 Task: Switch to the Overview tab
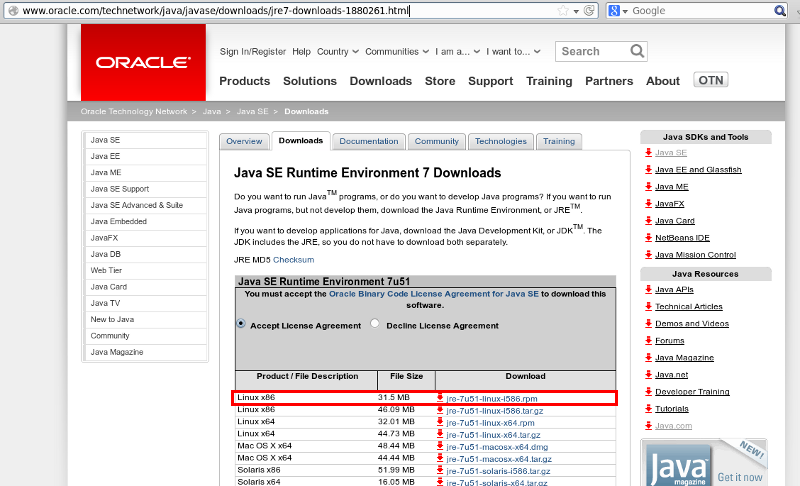coord(244,141)
